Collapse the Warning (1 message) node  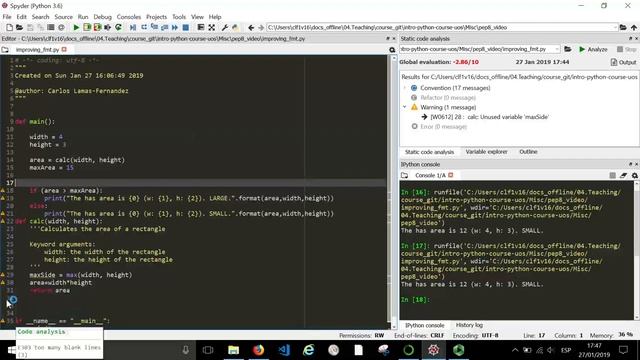[405, 107]
